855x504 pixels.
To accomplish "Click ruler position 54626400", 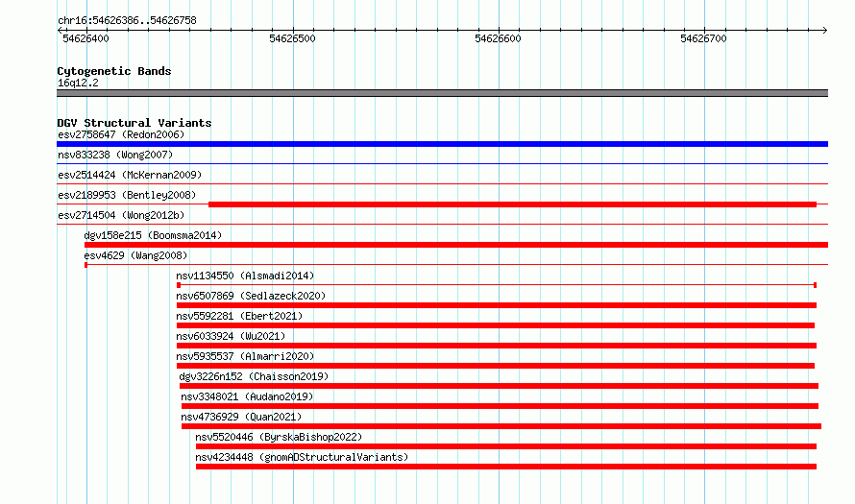I will 86,38.
